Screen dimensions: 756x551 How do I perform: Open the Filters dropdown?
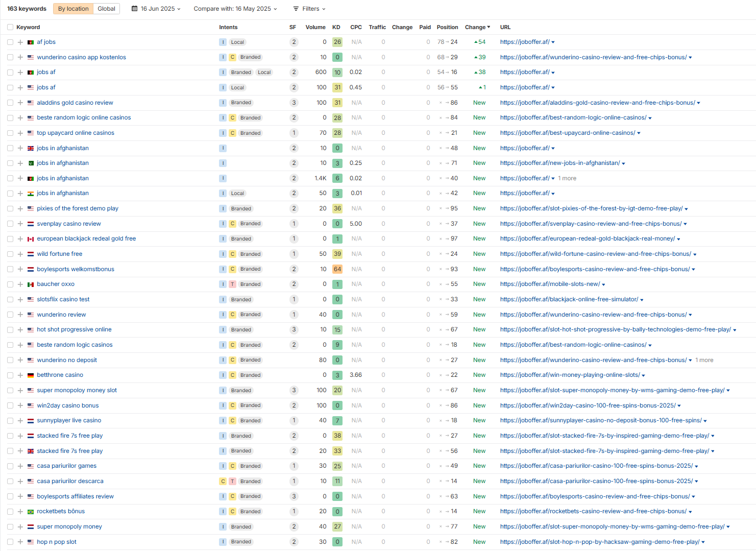coord(309,9)
